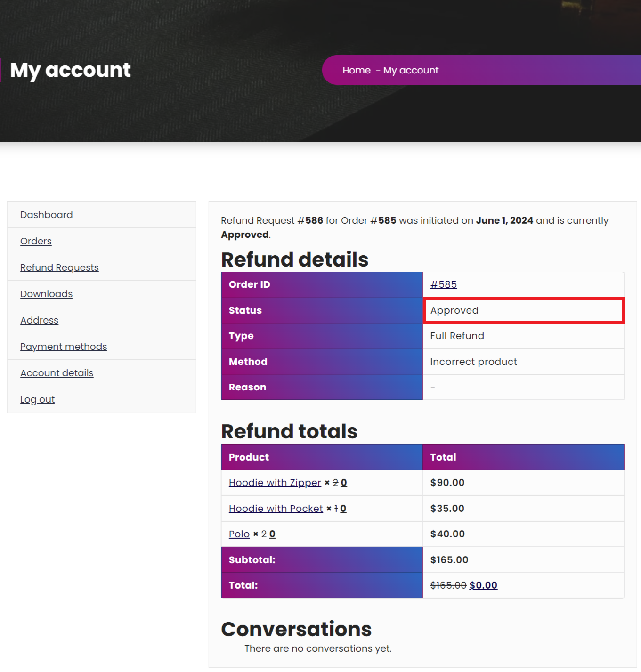
Task: Click the bold 0 quantity next to Polo
Action: 273,534
